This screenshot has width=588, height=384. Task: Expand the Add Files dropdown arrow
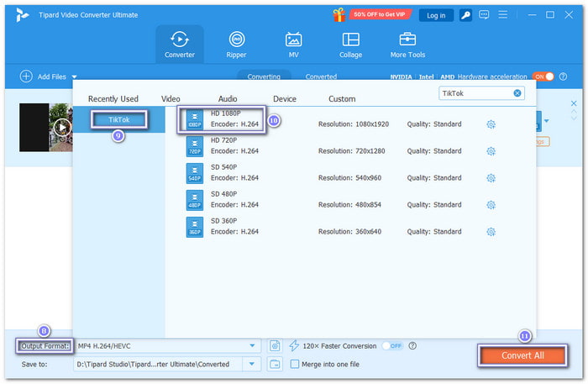point(74,76)
